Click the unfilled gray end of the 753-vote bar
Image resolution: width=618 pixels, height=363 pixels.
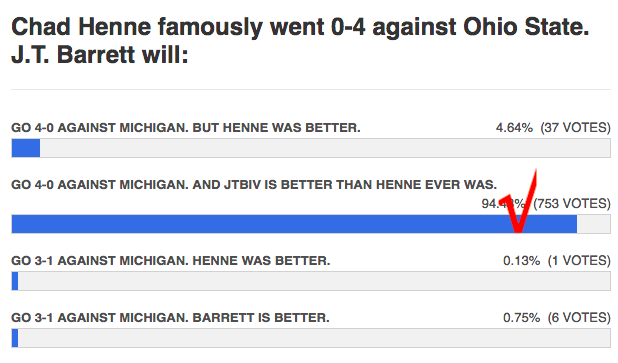(x=594, y=224)
